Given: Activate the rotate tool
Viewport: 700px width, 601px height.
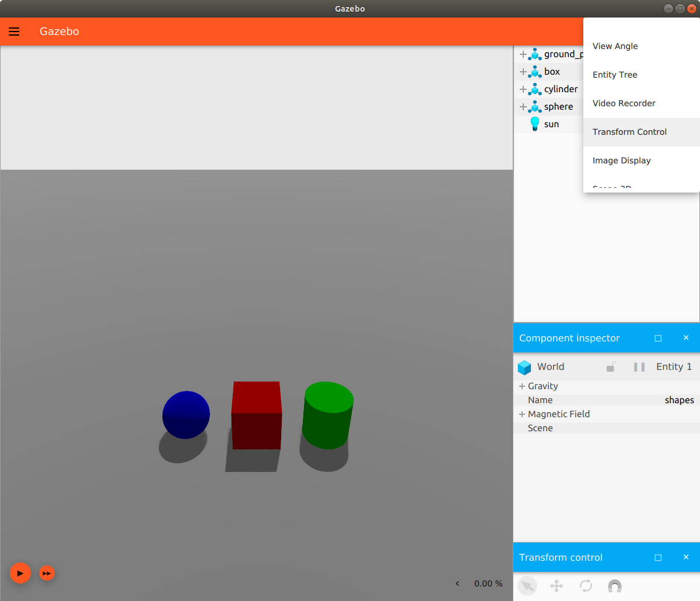Looking at the screenshot, I should (x=586, y=586).
